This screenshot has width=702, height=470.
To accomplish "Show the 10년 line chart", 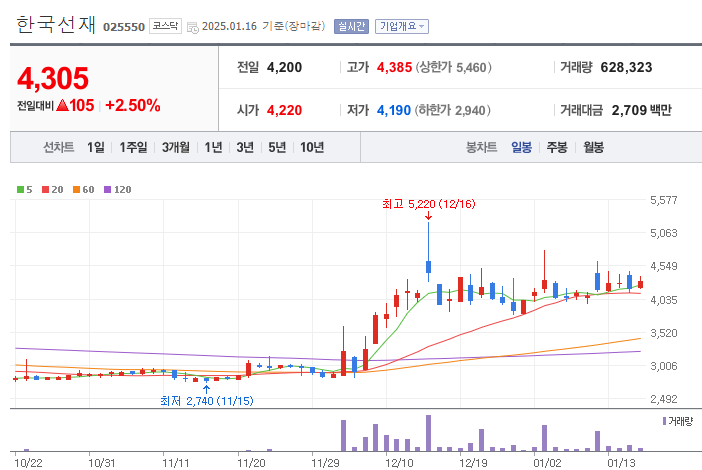I will 312,147.
